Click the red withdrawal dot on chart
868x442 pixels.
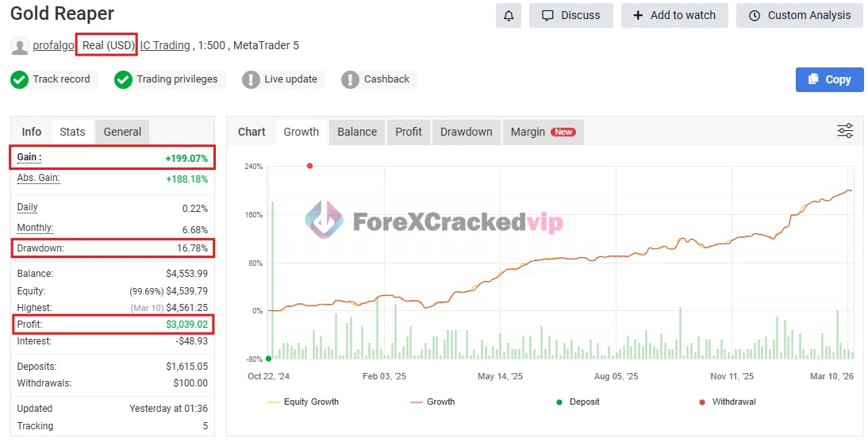pos(309,166)
